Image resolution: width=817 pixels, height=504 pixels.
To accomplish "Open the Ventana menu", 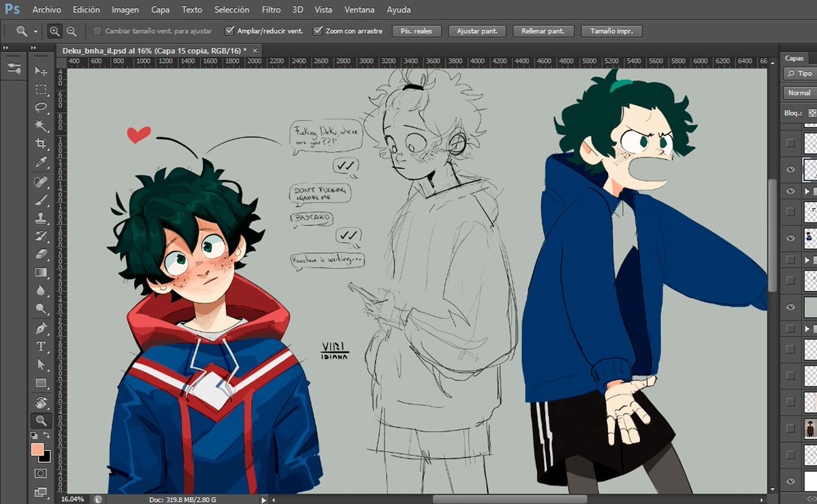I will tap(359, 10).
